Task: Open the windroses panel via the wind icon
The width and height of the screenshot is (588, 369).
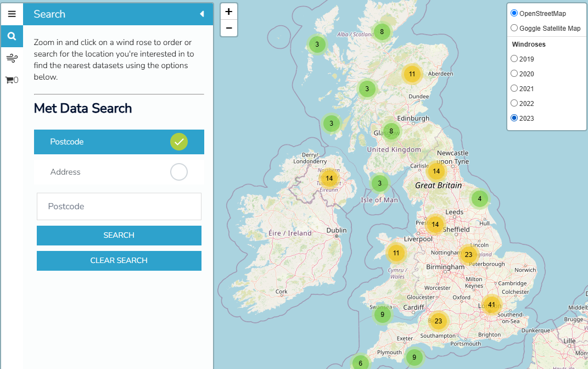Action: click(12, 58)
